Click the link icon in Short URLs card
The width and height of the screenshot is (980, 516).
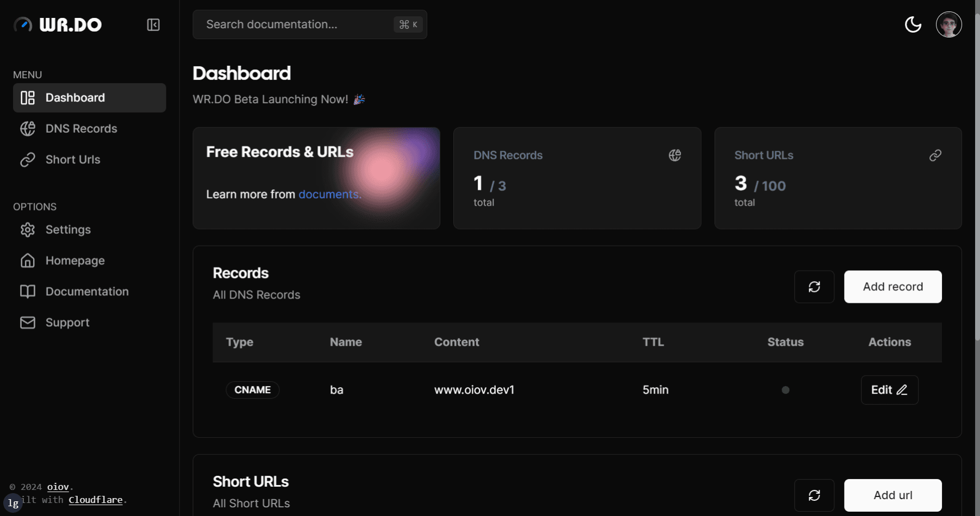click(x=935, y=156)
